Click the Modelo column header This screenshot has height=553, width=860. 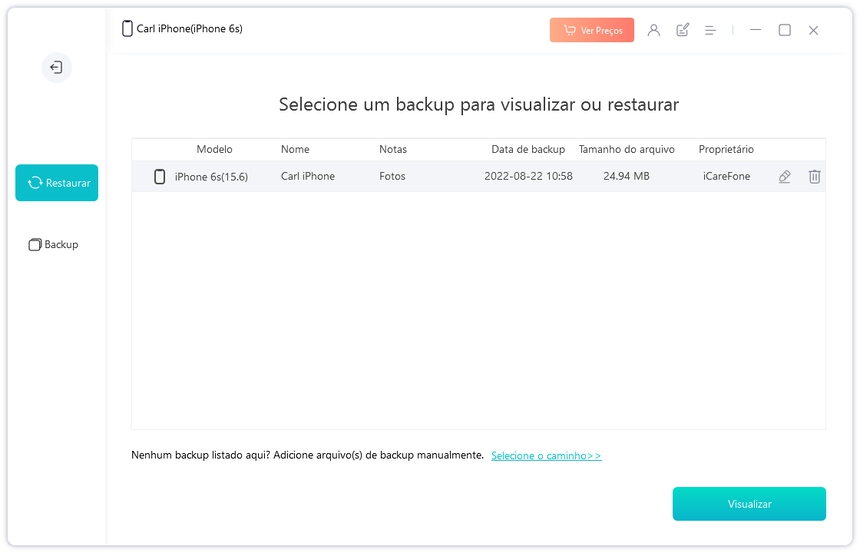click(x=214, y=149)
